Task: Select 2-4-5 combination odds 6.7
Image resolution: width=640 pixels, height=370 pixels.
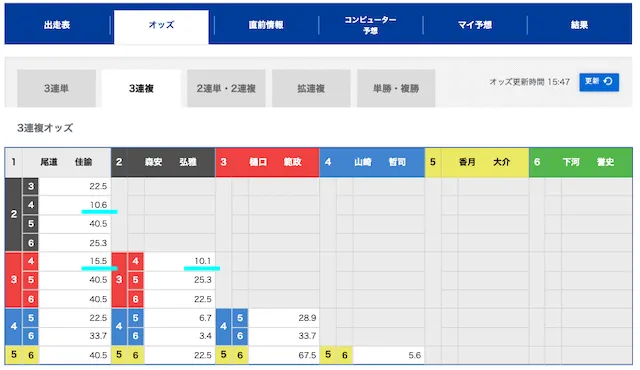Action: coord(180,318)
